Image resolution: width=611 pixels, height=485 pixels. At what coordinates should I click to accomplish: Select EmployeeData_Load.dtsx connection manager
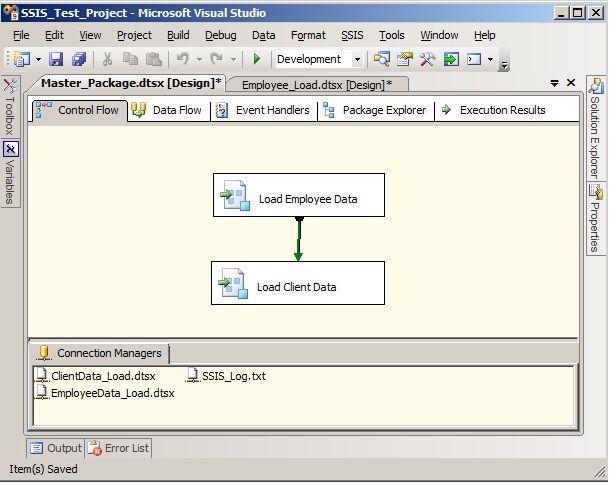[105, 393]
